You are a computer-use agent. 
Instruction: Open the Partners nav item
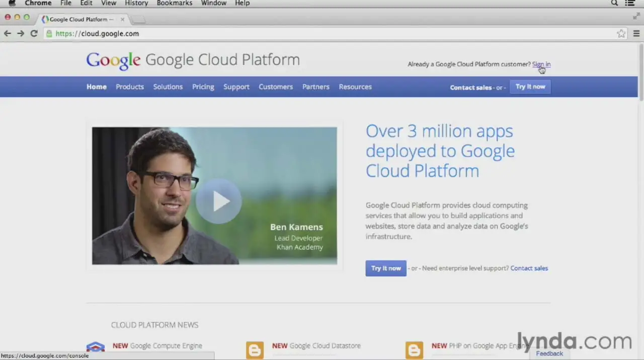click(x=316, y=87)
